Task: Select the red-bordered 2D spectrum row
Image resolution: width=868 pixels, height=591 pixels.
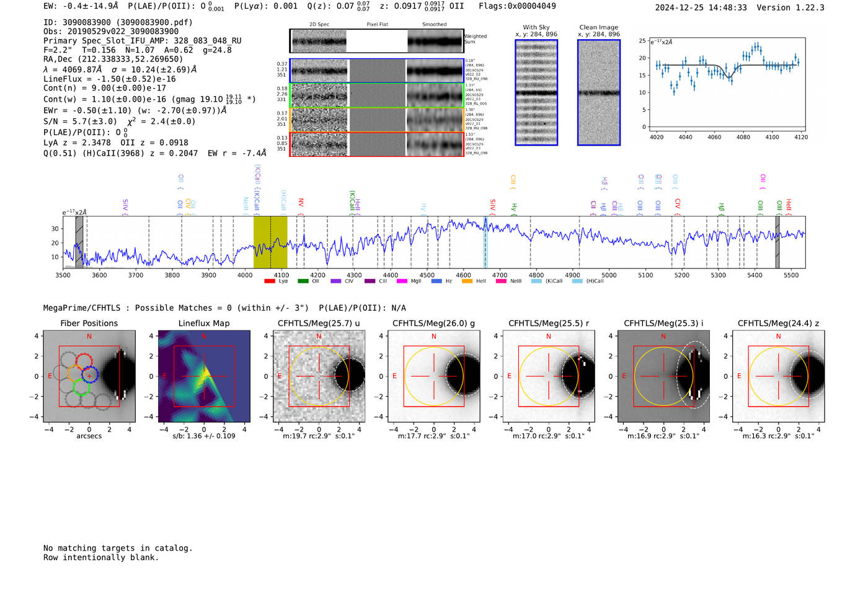Action: click(377, 144)
